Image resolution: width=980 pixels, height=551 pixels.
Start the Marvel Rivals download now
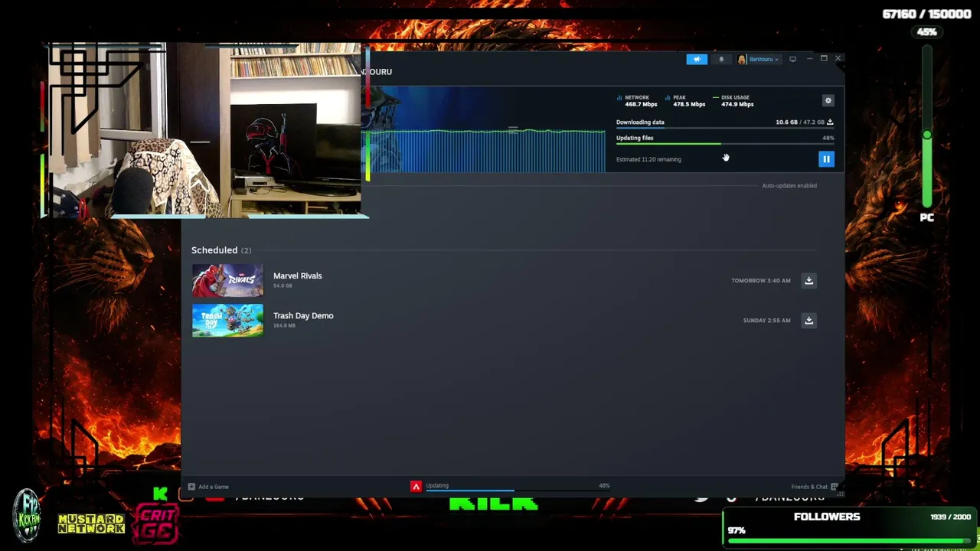click(808, 280)
